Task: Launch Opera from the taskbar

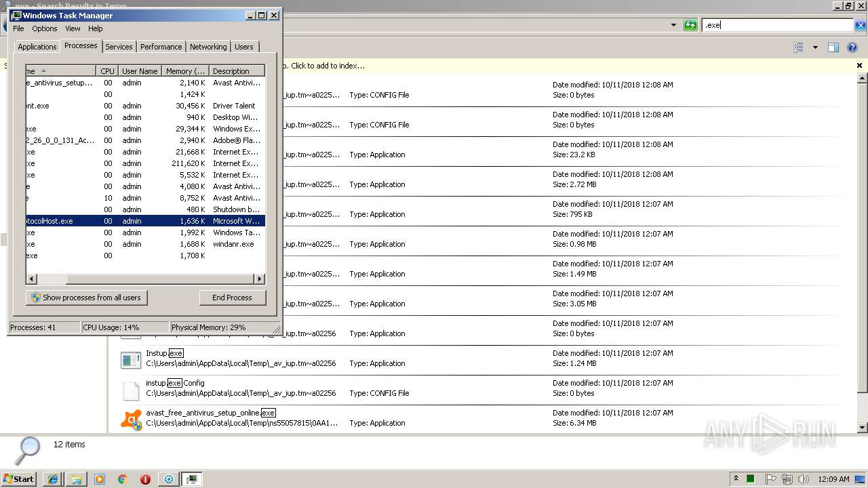Action: tap(145, 479)
